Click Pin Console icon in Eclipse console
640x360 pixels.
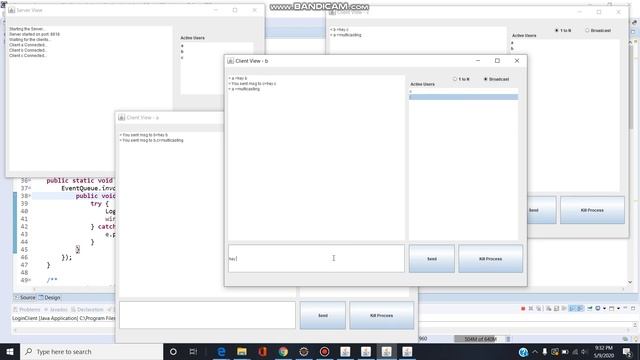tap(590, 309)
